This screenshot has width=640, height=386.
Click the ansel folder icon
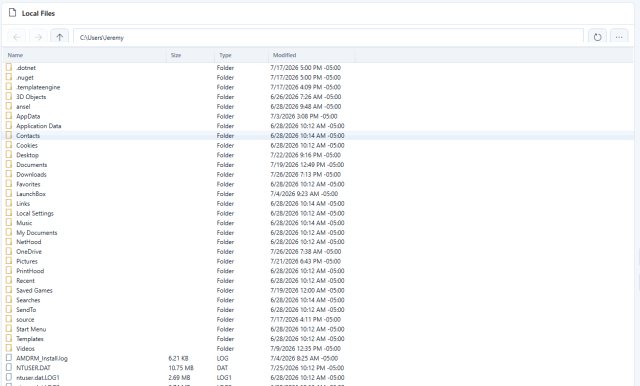pyautogui.click(x=9, y=106)
